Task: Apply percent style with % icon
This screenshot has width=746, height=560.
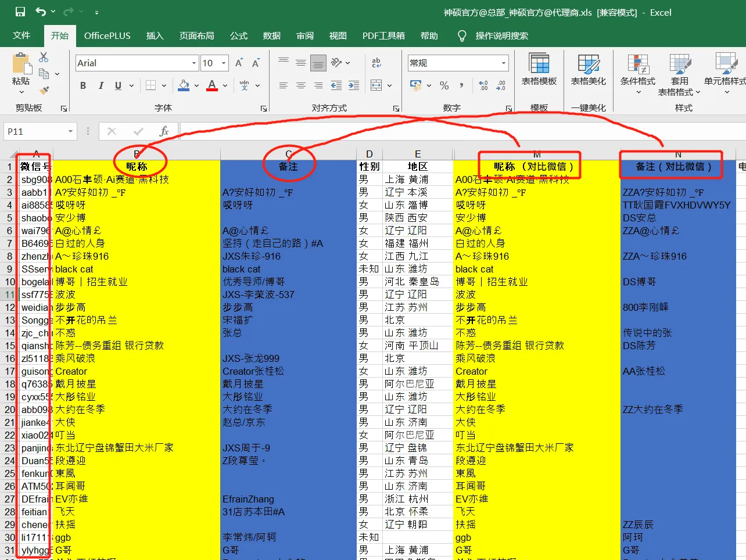Action: point(444,85)
